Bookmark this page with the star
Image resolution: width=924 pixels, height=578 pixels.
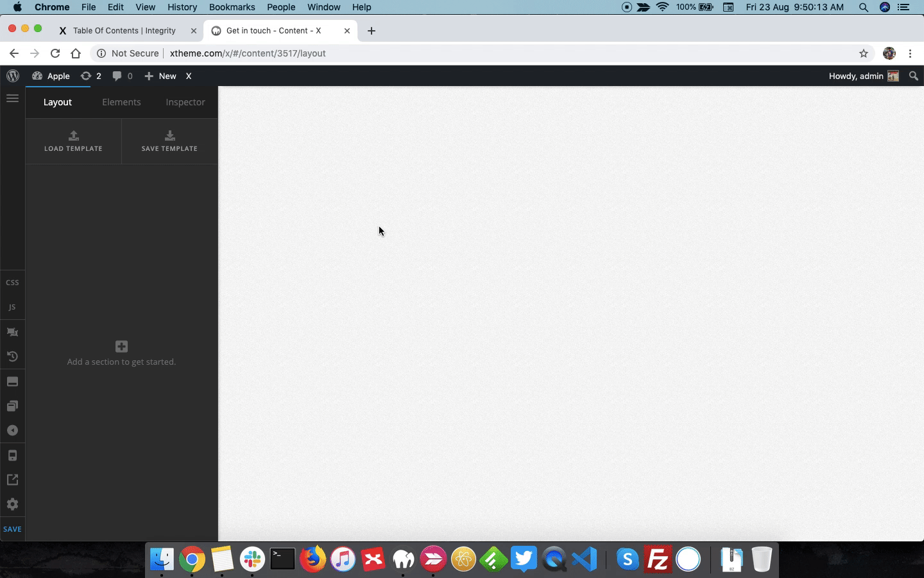click(x=864, y=53)
